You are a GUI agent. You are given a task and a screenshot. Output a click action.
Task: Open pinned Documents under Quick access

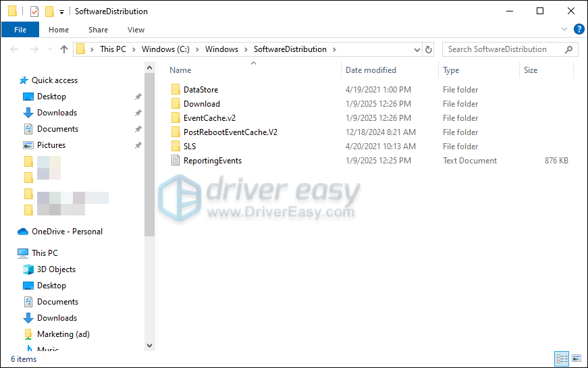click(57, 129)
